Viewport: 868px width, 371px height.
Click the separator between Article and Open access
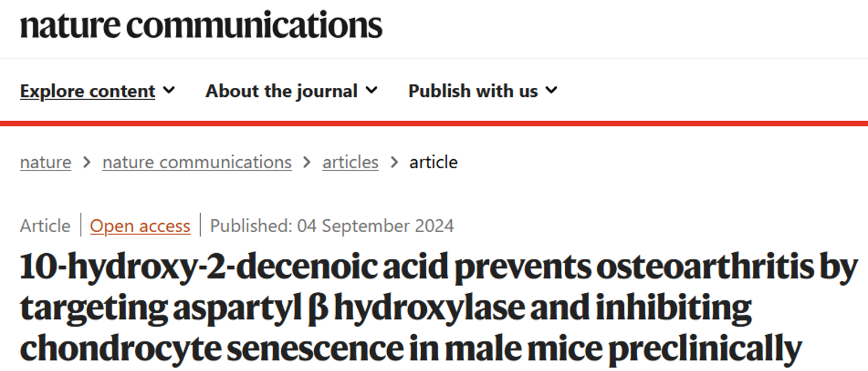coord(81,225)
